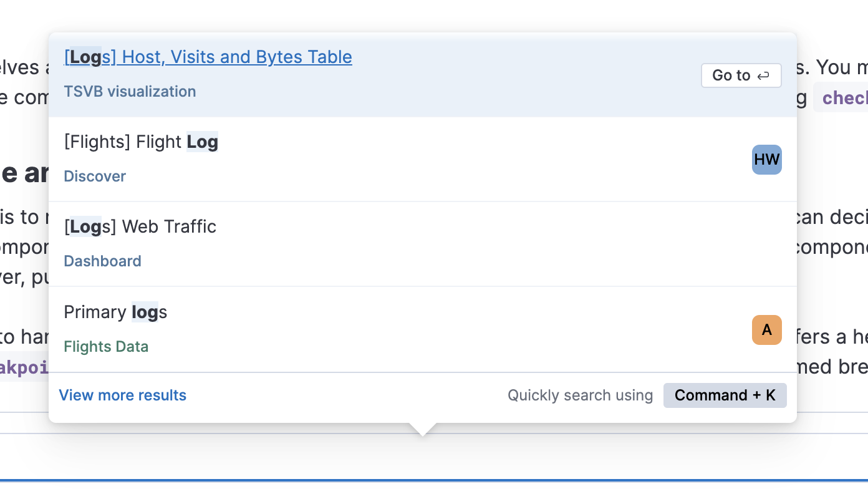Click the "TSVB visualization" type label
Image resolution: width=868 pixels, height=489 pixels.
coord(130,92)
